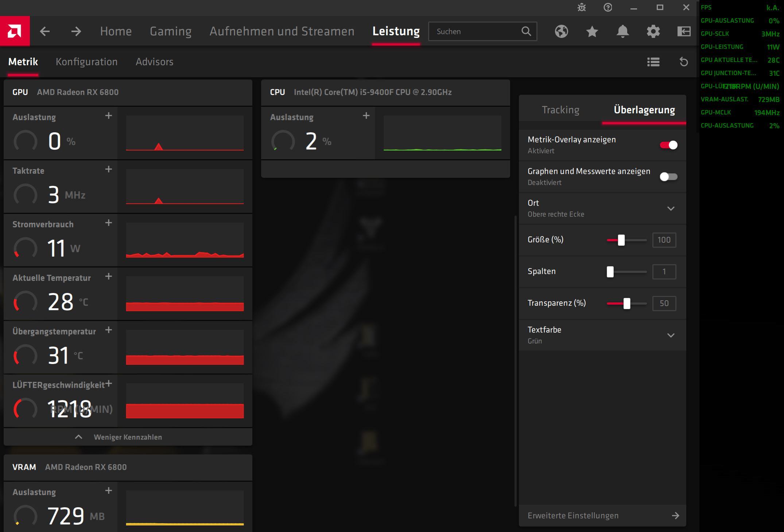
Task: Click the Aktuelle Temperatur graph
Action: (185, 294)
